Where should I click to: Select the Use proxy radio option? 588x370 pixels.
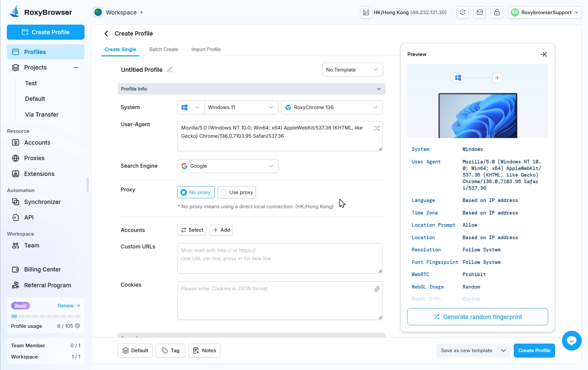[237, 192]
